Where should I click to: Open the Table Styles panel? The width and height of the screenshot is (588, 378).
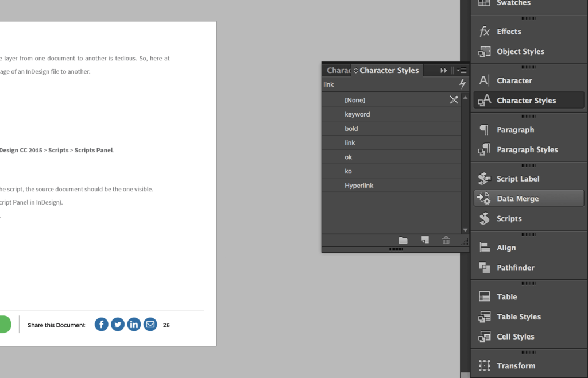(x=517, y=317)
